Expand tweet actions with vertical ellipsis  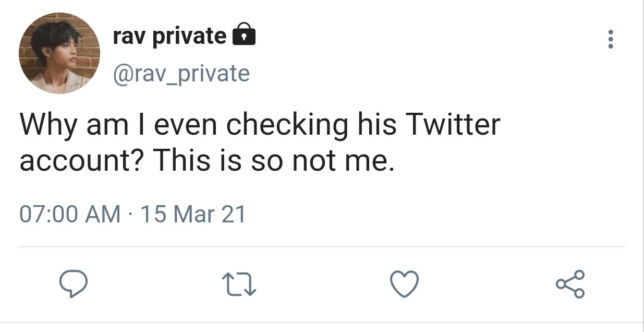pyautogui.click(x=611, y=40)
